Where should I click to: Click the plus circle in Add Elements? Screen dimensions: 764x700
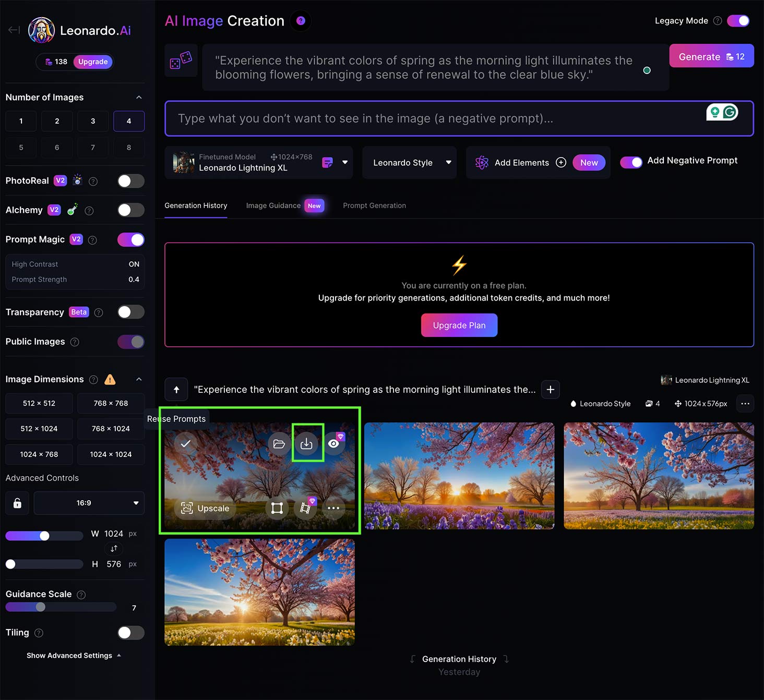(x=561, y=163)
